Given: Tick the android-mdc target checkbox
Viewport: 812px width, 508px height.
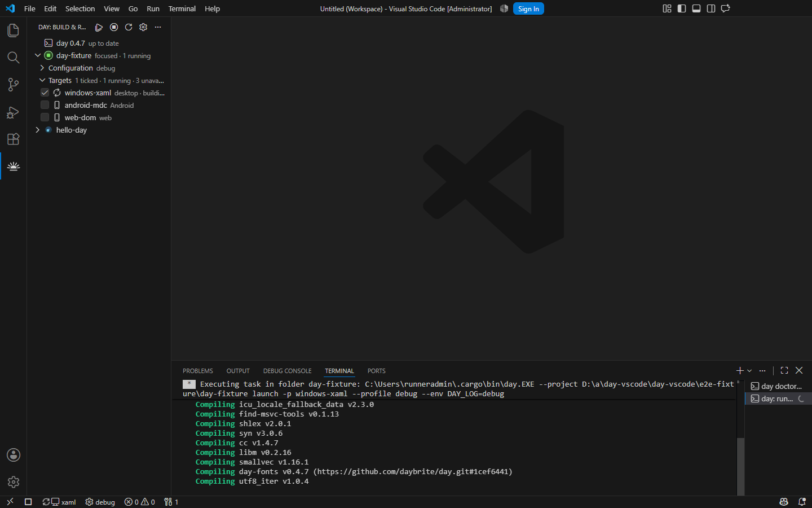Looking at the screenshot, I should point(45,105).
